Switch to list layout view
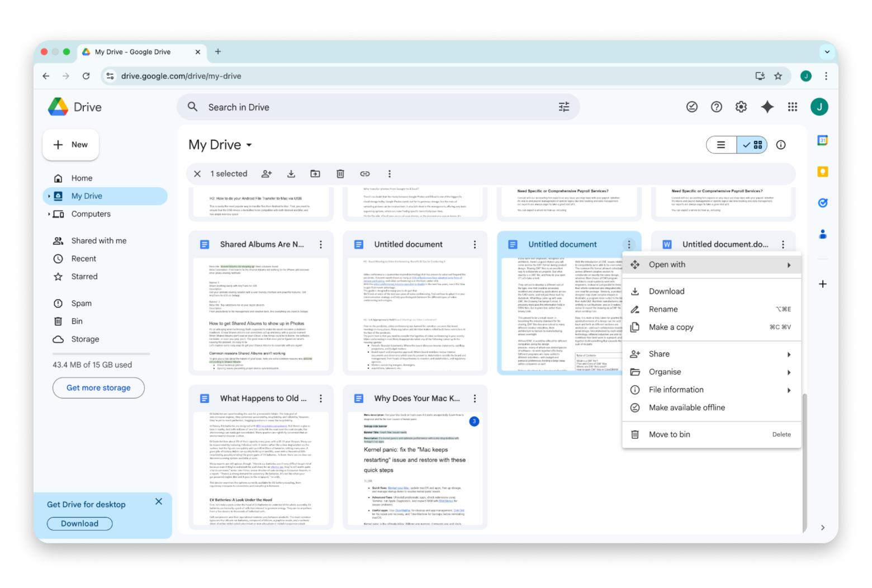 [721, 145]
